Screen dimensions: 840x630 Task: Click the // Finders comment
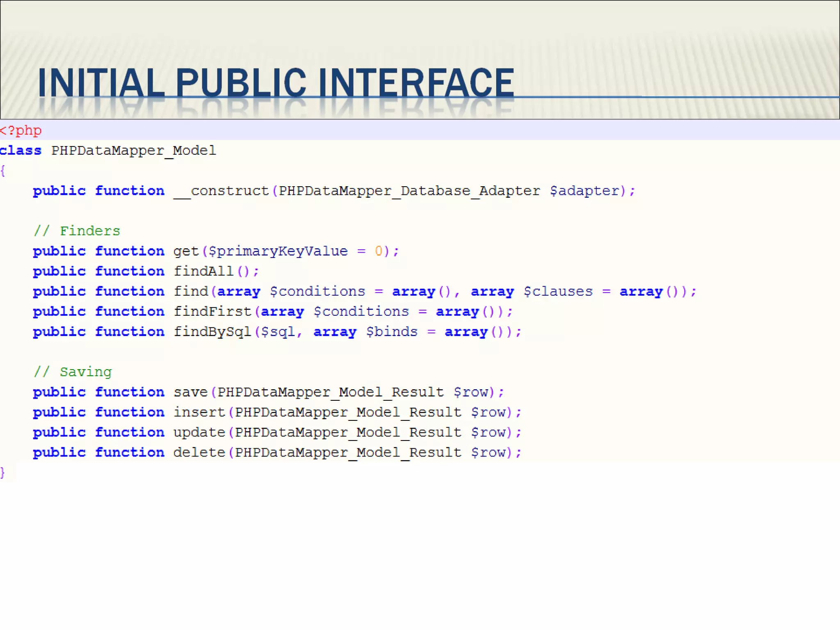pos(77,231)
